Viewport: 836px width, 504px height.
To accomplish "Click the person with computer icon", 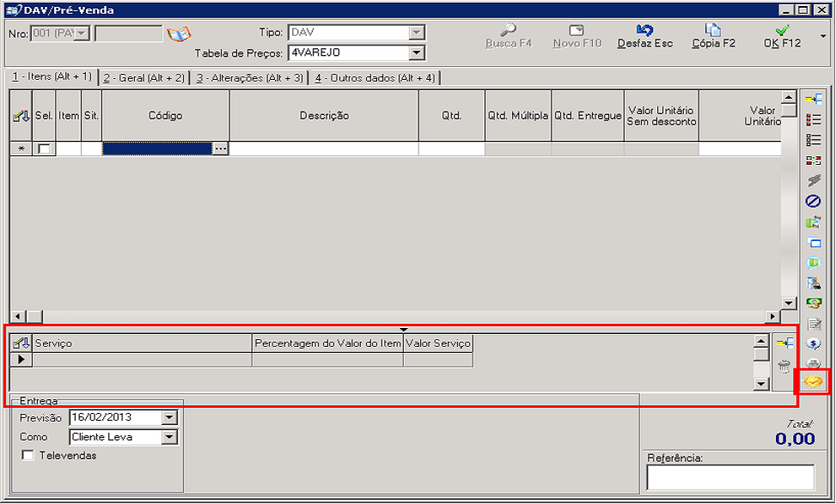I will click(x=813, y=282).
